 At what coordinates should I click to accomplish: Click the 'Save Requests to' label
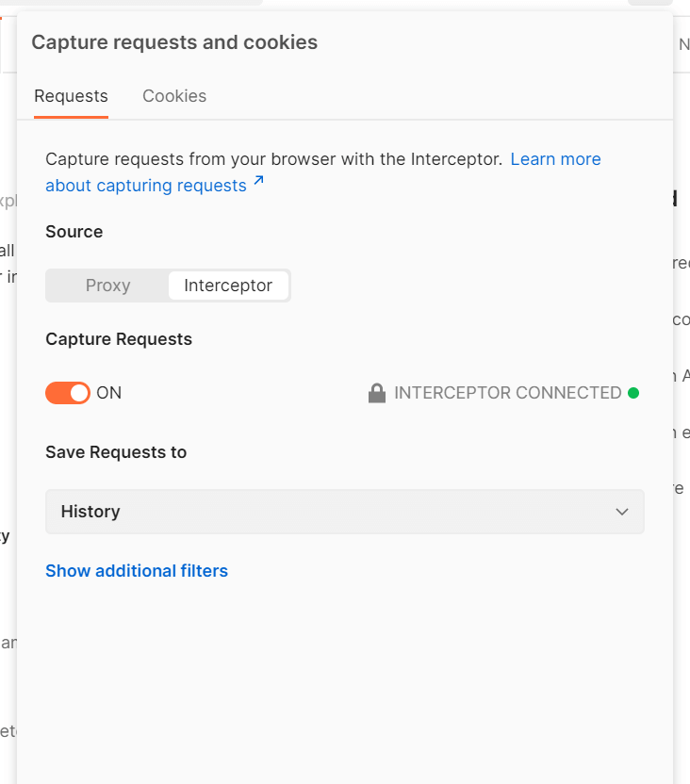(x=116, y=452)
